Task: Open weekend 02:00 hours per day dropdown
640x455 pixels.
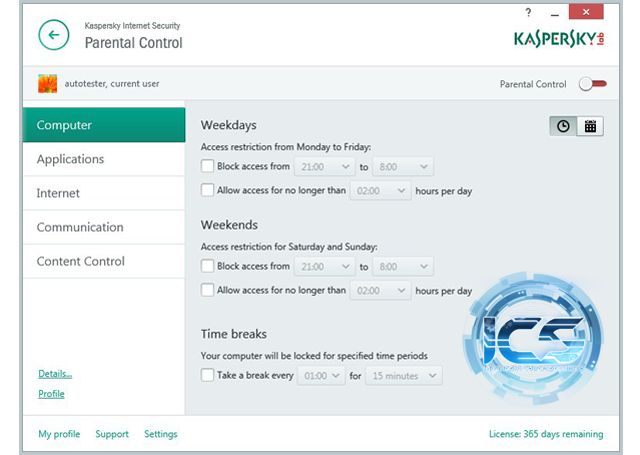Action: coord(380,291)
